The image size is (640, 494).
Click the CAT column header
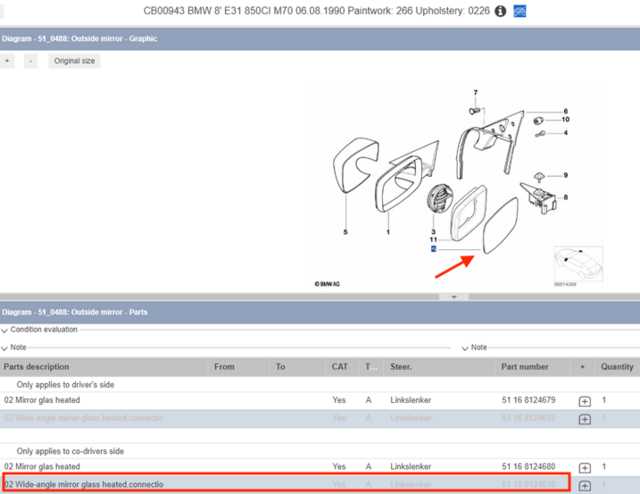pos(342,367)
